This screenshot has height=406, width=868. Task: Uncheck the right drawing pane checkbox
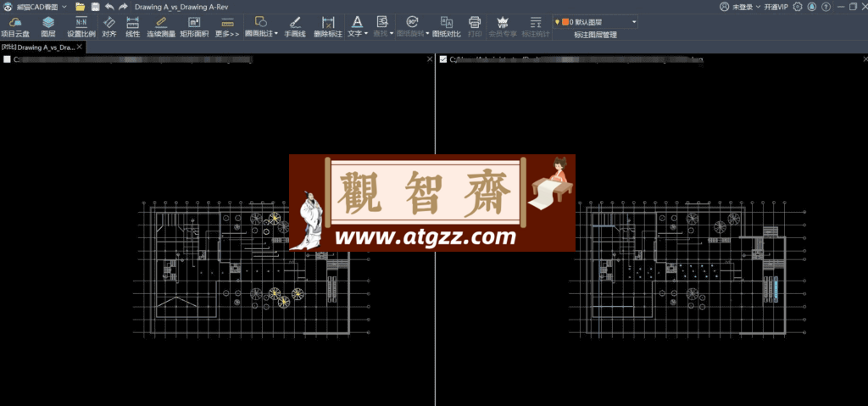[442, 59]
